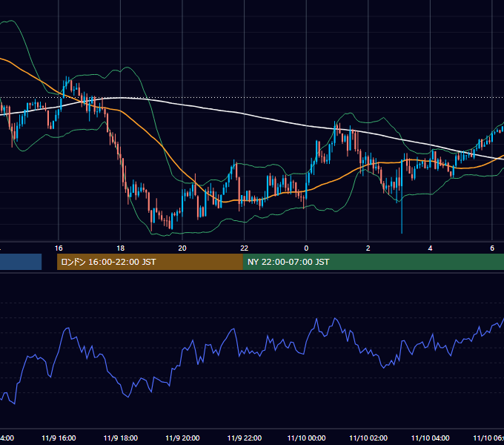Click the 0 hour label on price chart axis

(306, 248)
